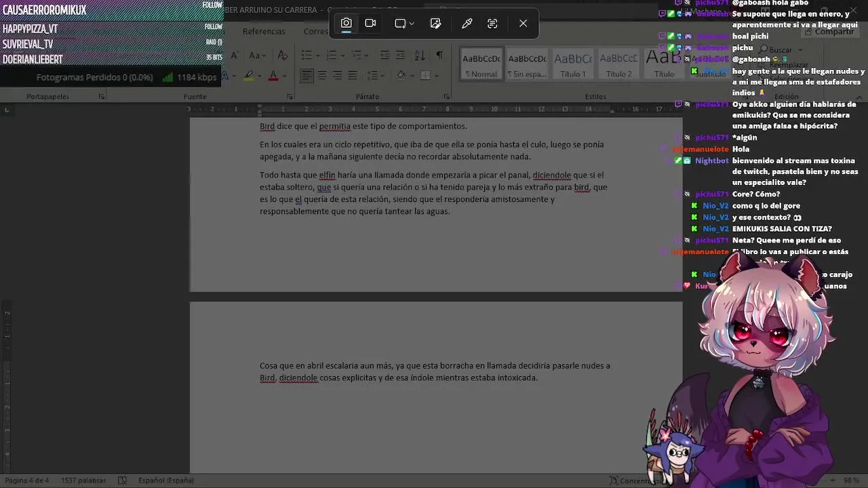Toggle show paragraph marks
Image resolution: width=868 pixels, height=488 pixels.
click(439, 56)
